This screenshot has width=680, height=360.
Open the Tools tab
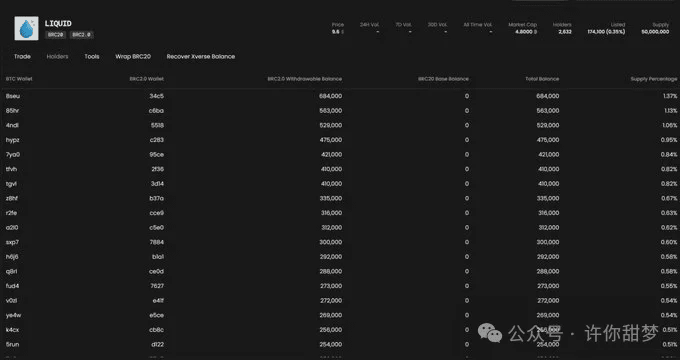pos(92,56)
